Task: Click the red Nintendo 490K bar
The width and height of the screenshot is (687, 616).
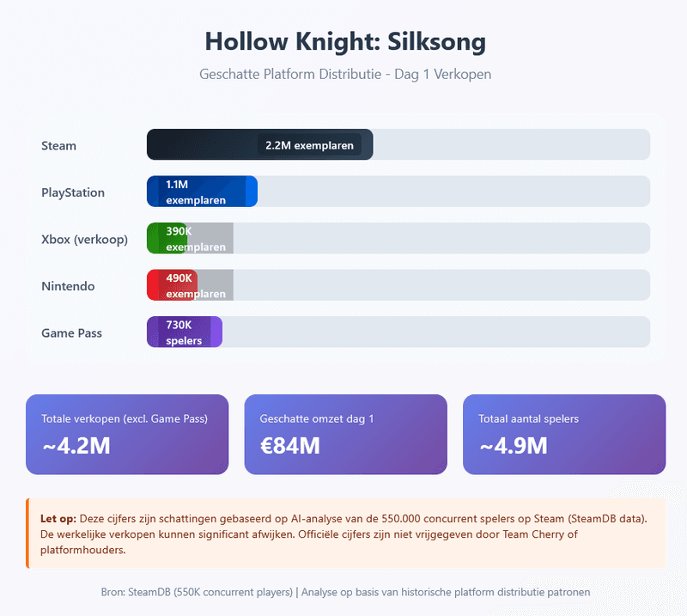Action: [172, 285]
